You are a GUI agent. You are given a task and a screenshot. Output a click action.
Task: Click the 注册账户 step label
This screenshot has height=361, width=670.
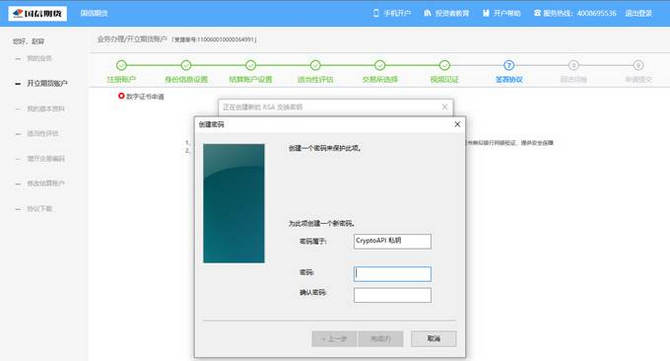coord(121,79)
